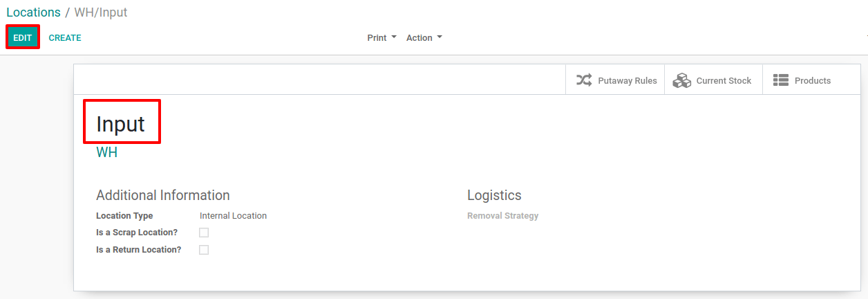Image resolution: width=868 pixels, height=299 pixels.
Task: Open the WH parent location link
Action: [107, 152]
